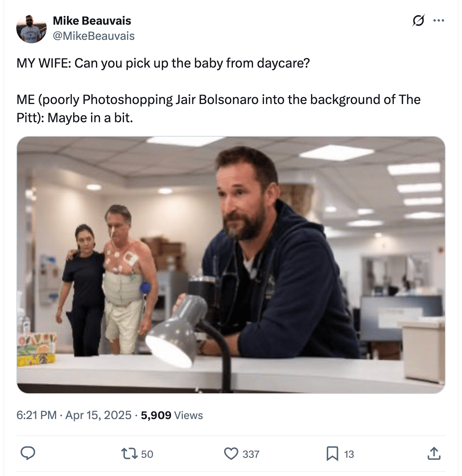
Task: Open the three-dot More options menu
Action: 438,20
